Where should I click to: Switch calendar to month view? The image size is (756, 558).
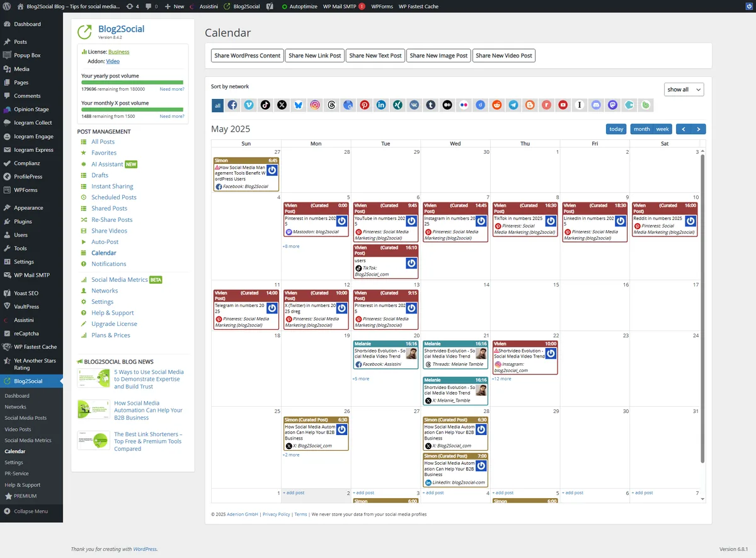(641, 129)
